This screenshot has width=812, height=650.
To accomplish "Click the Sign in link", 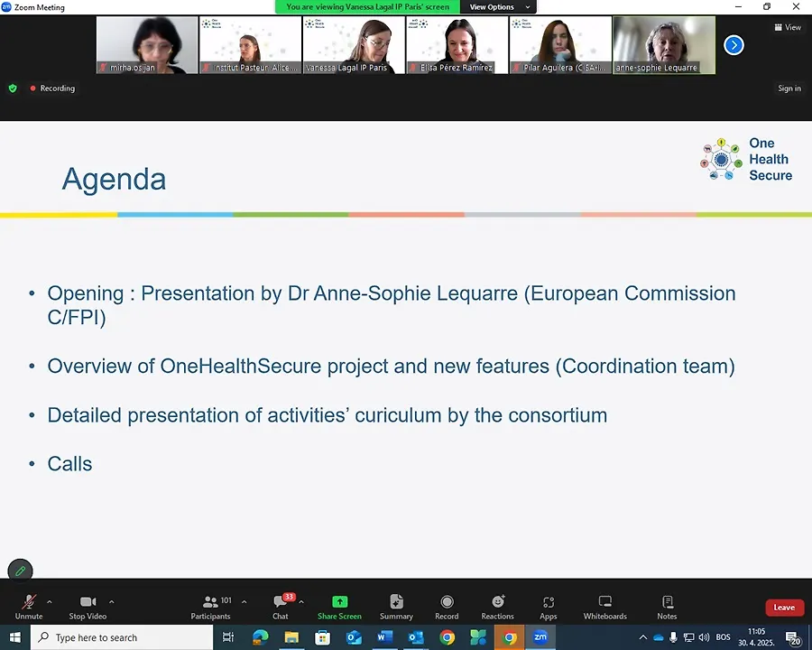I will 789,88.
